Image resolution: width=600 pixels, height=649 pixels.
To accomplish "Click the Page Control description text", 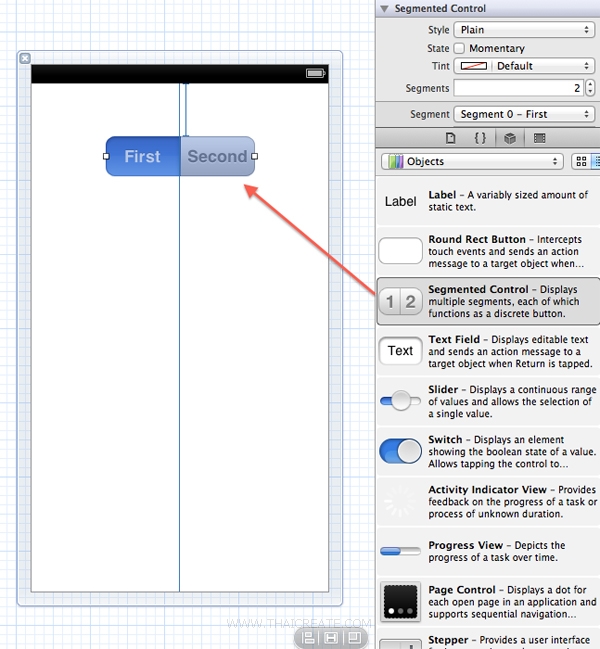I will (x=512, y=602).
